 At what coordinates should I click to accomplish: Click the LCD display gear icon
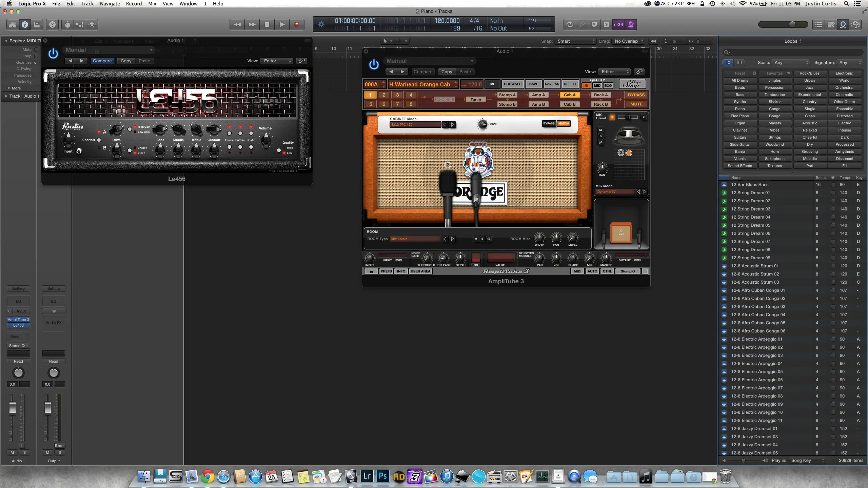[321, 24]
